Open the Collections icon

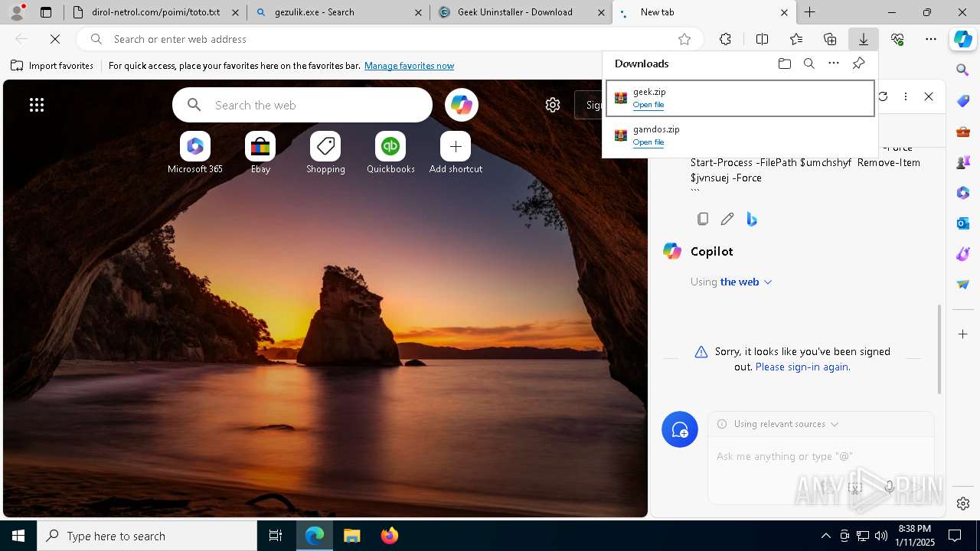[830, 39]
